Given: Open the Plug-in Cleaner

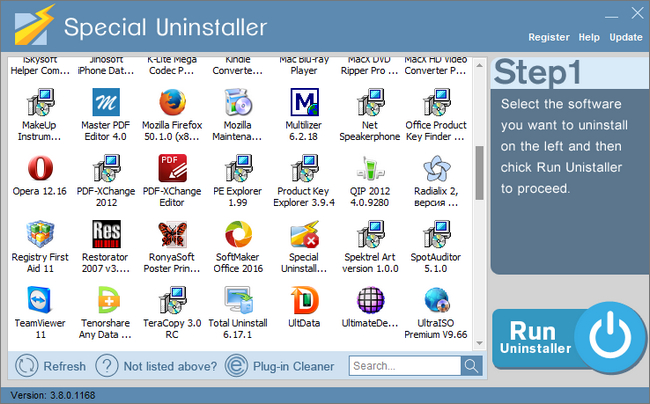Looking at the screenshot, I should (279, 366).
